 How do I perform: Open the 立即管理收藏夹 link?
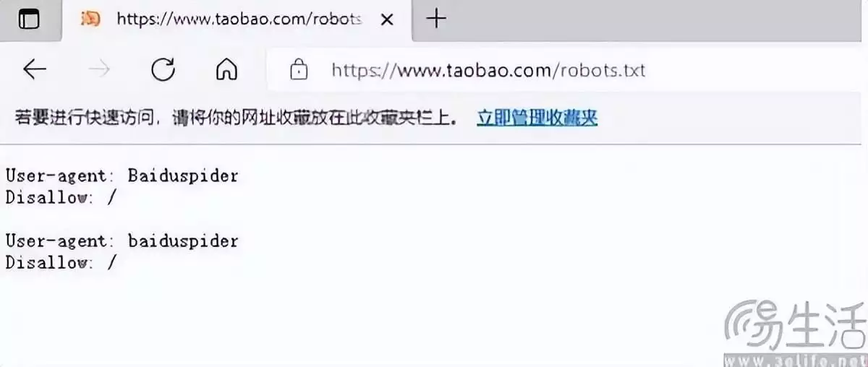click(x=537, y=118)
